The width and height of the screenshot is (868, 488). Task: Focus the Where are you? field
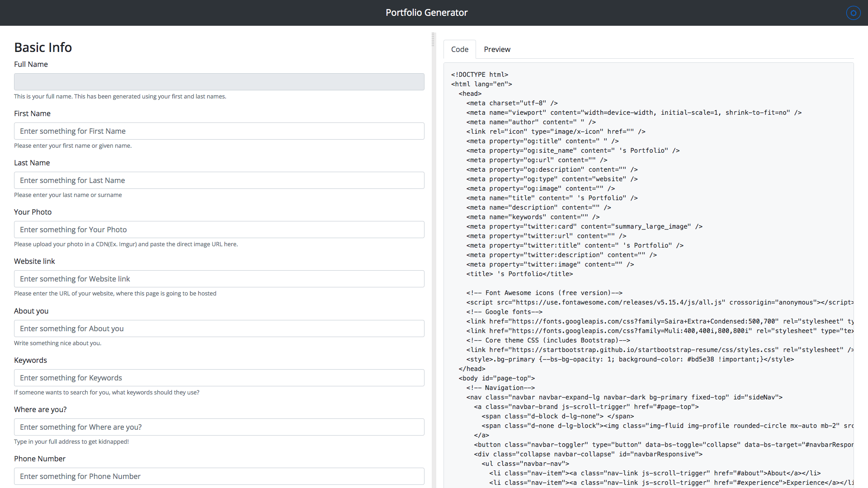[219, 427]
